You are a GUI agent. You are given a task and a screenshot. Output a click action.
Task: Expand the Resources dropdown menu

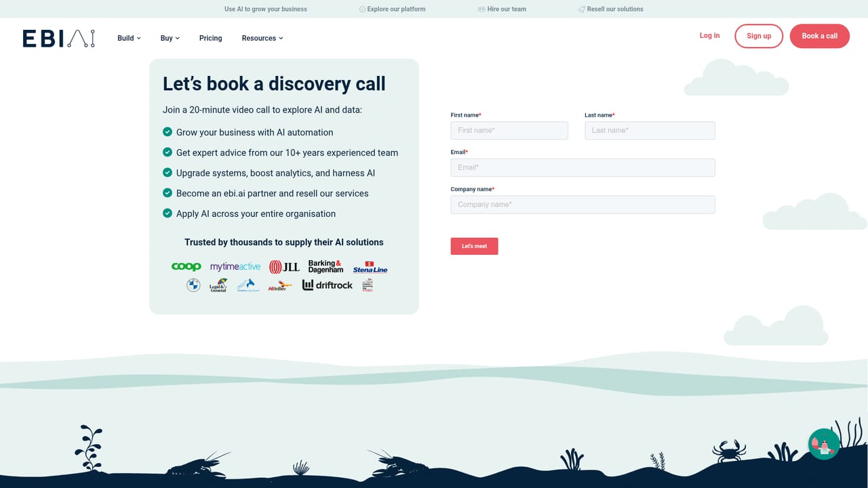coord(262,38)
